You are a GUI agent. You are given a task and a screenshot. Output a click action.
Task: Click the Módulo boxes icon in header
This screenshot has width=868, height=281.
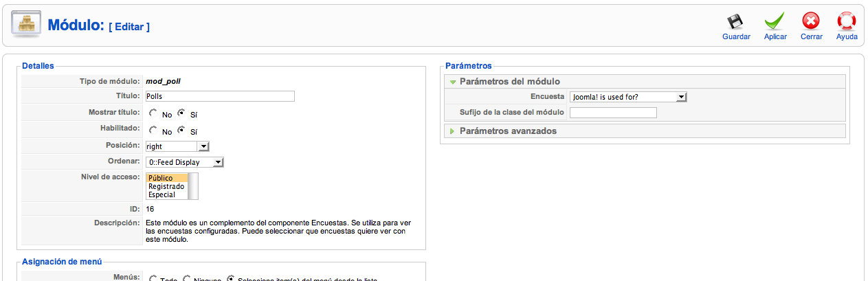25,25
